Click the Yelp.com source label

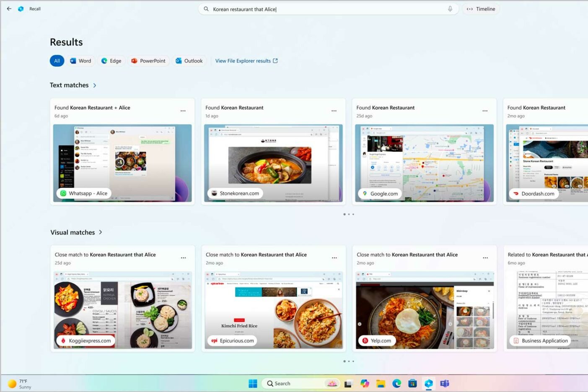coord(377,340)
